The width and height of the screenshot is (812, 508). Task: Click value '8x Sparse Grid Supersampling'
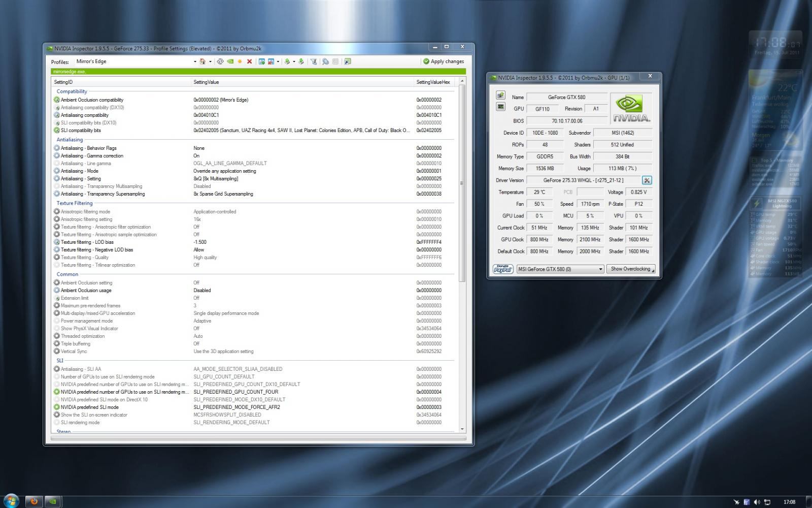223,194
